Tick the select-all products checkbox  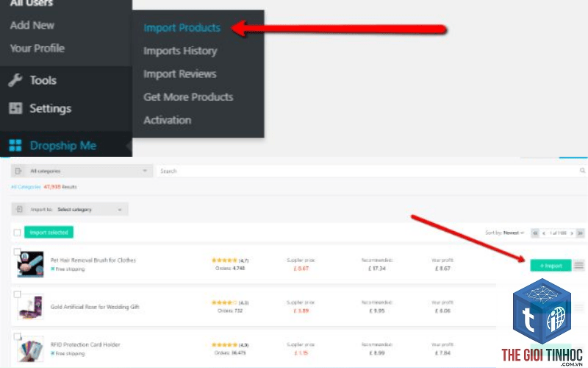pos(17,233)
